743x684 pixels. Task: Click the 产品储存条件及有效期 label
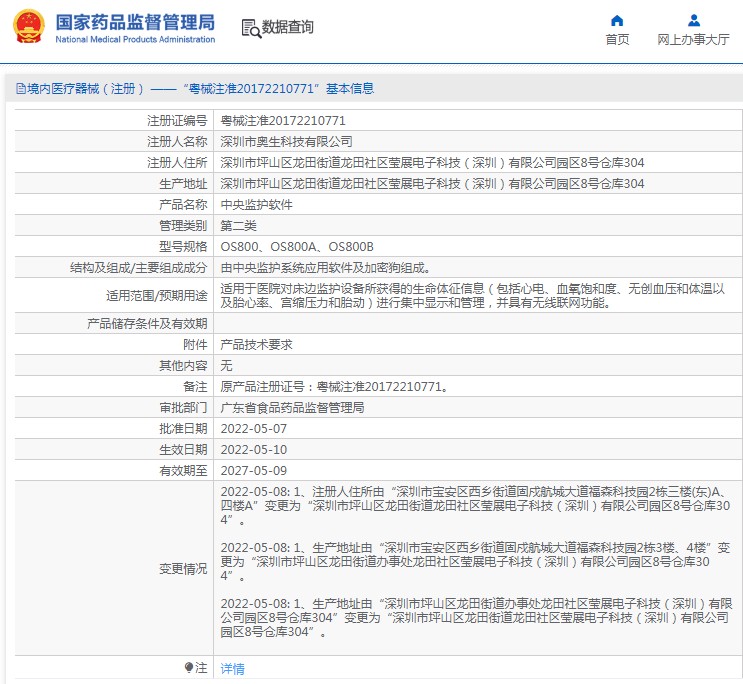pyautogui.click(x=147, y=323)
